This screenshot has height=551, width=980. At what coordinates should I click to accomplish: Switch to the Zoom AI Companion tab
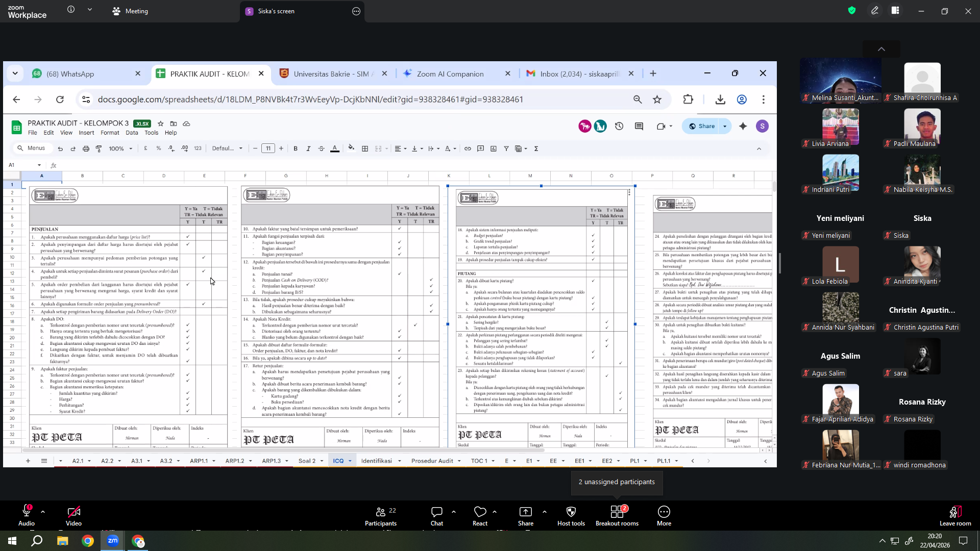[x=457, y=74]
